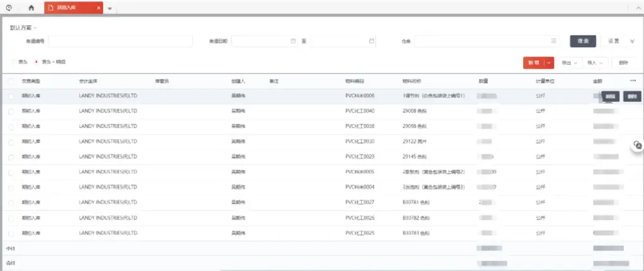Select the 表头 radio button
The image size is (644, 271).
point(14,62)
